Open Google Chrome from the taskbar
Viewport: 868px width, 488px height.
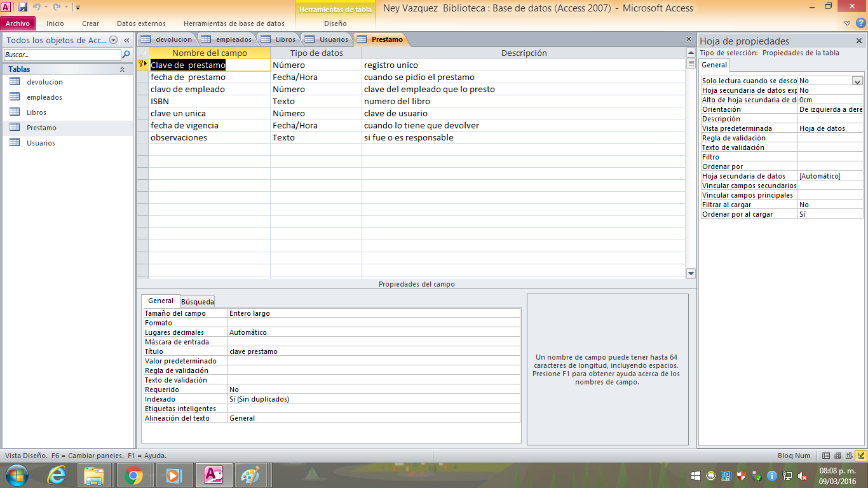pyautogui.click(x=133, y=475)
